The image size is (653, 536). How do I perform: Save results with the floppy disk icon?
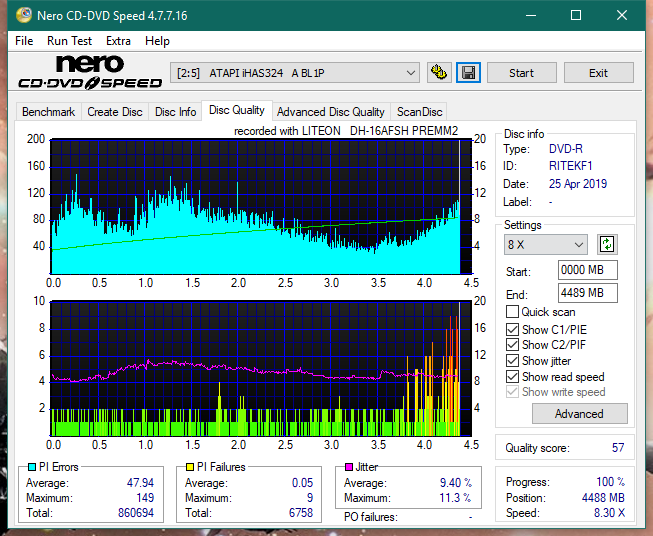coord(468,73)
